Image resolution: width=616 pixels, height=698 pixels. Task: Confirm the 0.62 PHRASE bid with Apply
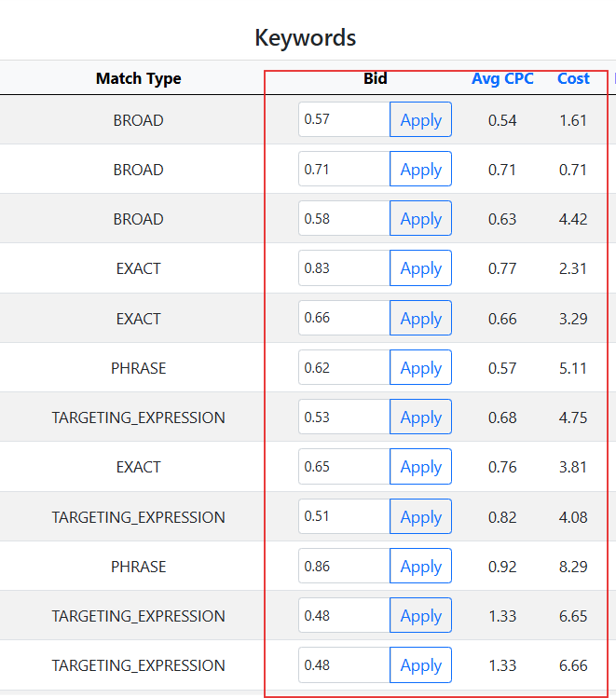[420, 368]
